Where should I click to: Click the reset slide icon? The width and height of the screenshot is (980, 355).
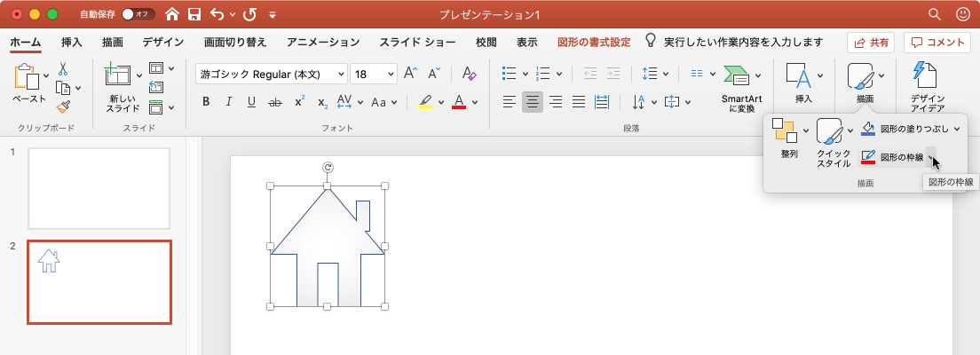(155, 88)
